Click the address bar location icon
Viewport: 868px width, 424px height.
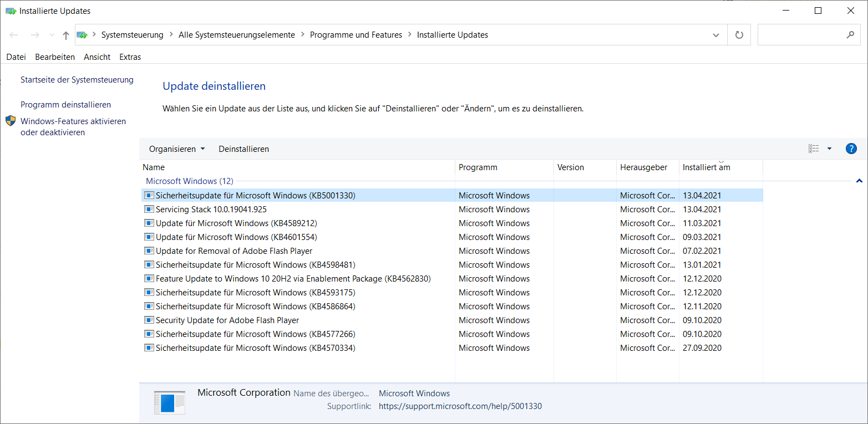82,35
